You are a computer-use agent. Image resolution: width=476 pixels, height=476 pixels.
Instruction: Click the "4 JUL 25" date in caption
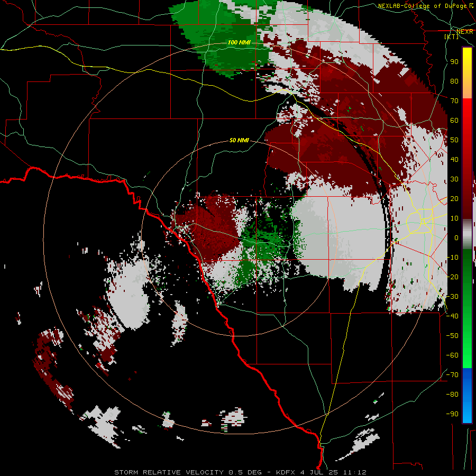pyautogui.click(x=320, y=472)
